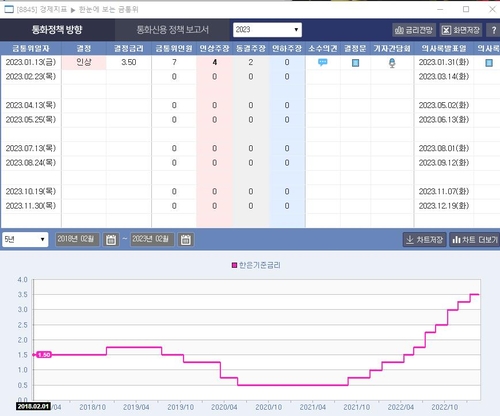Image resolution: width=500 pixels, height=416 pixels.
Task: Click the 화면저장 button
Action: coord(461,30)
